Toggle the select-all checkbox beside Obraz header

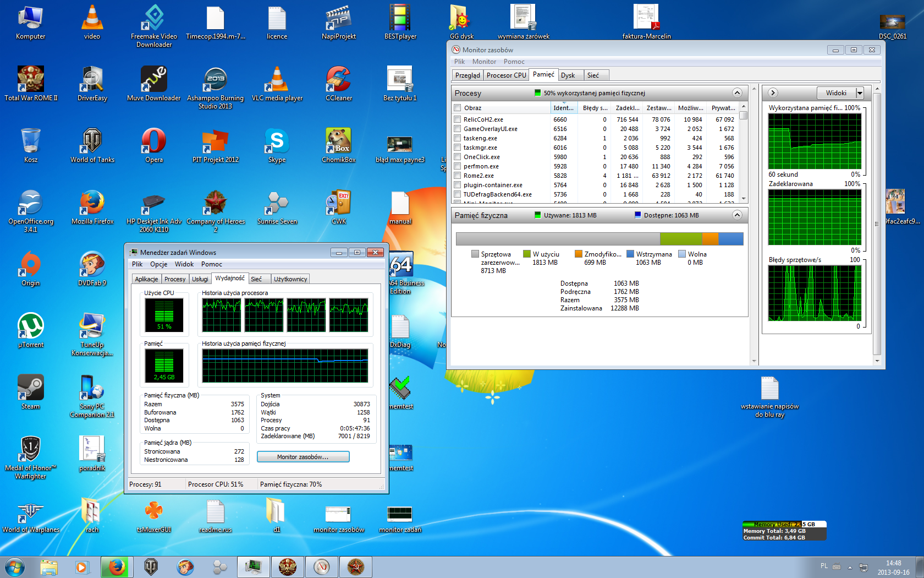pyautogui.click(x=457, y=108)
